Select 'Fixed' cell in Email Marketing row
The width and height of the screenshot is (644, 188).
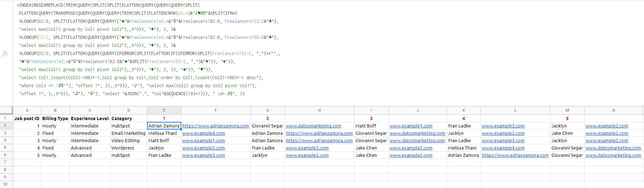pos(55,133)
